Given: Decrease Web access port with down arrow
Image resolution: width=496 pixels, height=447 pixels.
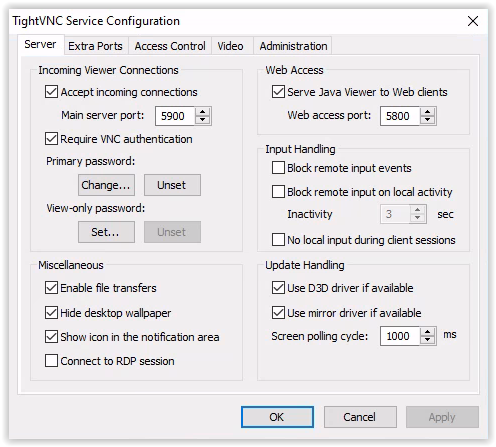Looking at the screenshot, I should [427, 120].
